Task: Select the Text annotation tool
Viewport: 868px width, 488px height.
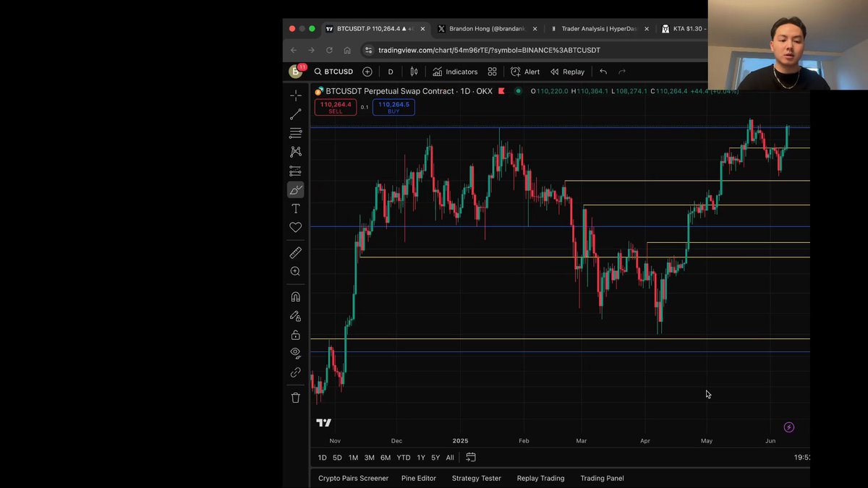Action: pos(296,209)
